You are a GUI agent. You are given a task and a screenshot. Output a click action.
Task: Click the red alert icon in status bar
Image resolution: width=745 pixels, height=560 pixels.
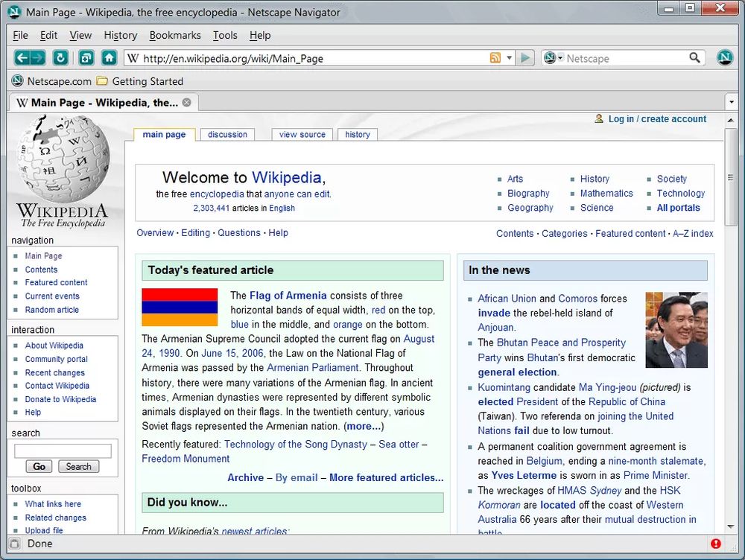pyautogui.click(x=715, y=544)
